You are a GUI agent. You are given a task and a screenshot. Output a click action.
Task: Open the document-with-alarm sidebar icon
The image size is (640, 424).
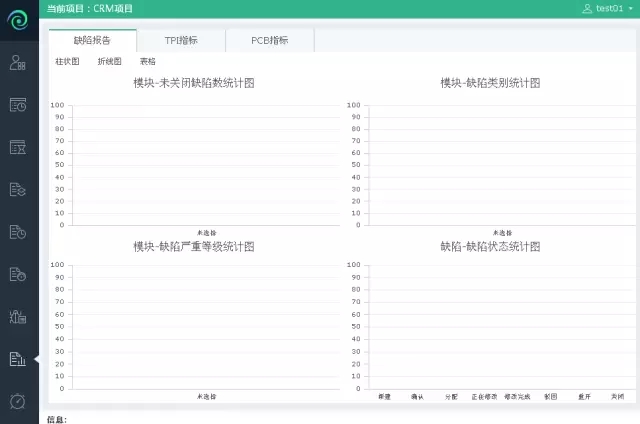tap(18, 275)
